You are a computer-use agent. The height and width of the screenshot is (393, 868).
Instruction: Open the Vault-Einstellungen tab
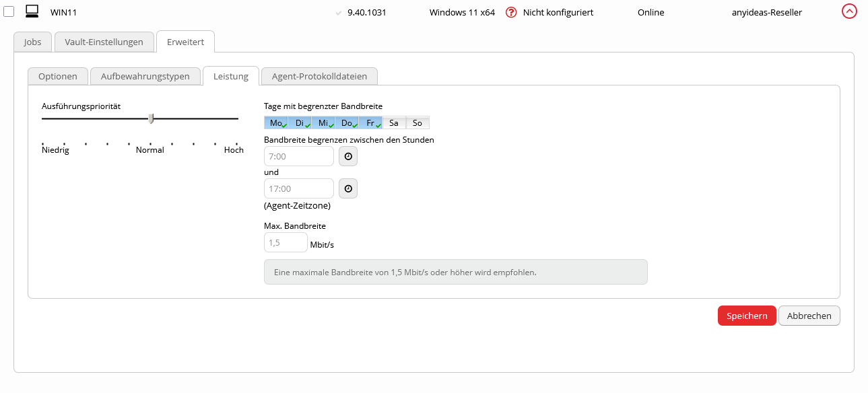click(x=104, y=42)
